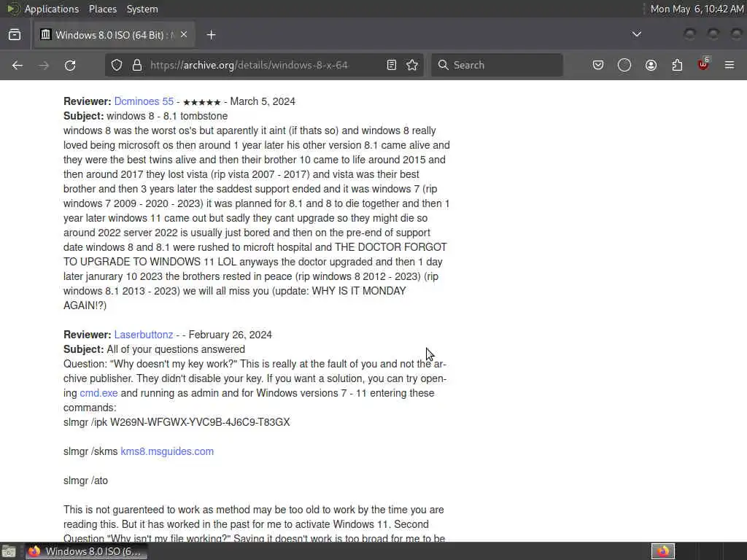Bookmark this page with star icon
Screen dimensions: 747x560
click(413, 65)
